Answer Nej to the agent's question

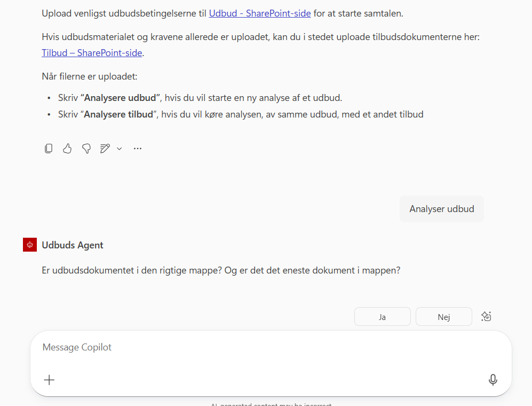click(x=443, y=316)
